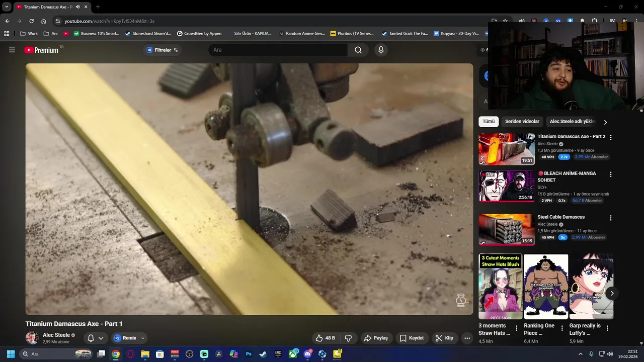Viewport: 644px width, 362px height.
Task: Open the Ani bookmarks folder
Action: click(x=51, y=33)
